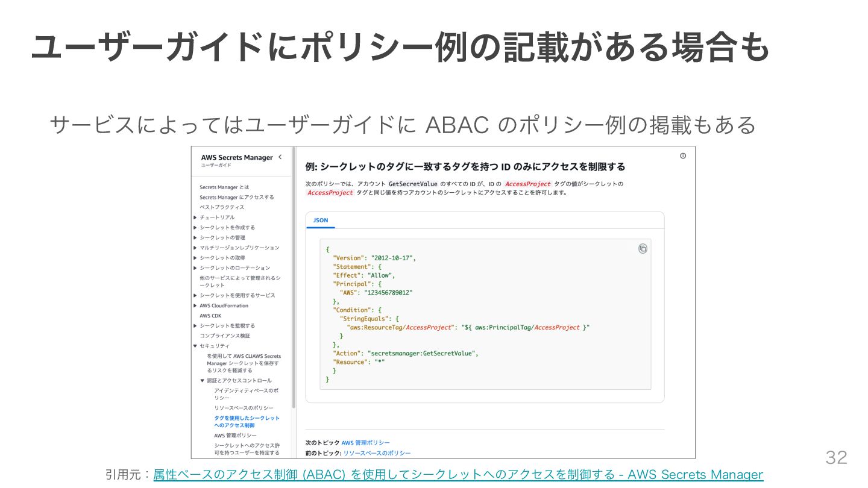Image resolution: width=868 pixels, height=488 pixels.
Task: Expand シークレットを監視する section
Action: tap(195, 325)
